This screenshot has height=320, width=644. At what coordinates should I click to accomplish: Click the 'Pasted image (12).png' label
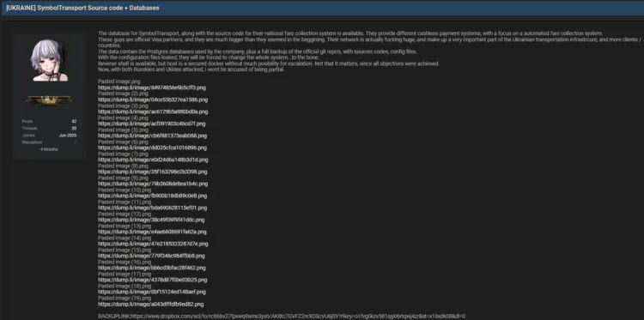tap(125, 214)
